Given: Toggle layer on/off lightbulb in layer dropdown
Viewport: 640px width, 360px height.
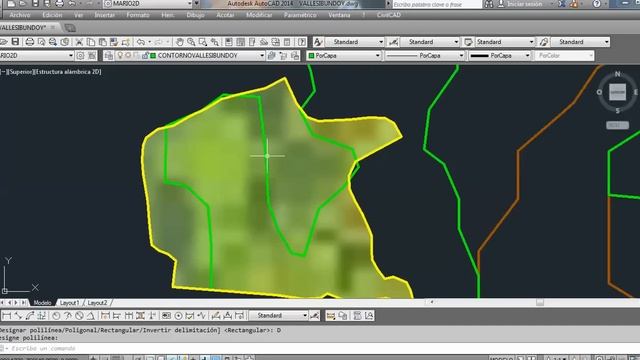Looking at the screenshot, I should click(120, 55).
